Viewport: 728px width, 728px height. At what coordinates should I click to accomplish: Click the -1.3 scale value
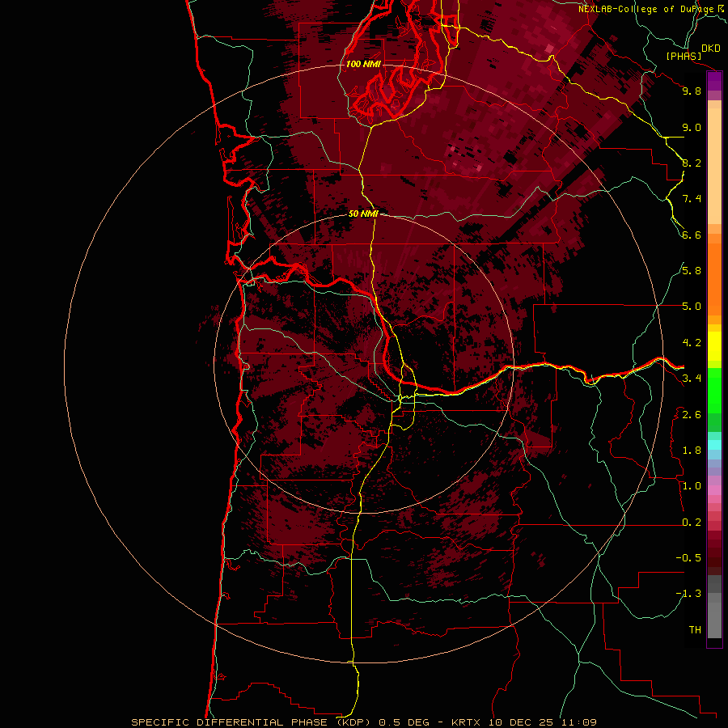[688, 594]
